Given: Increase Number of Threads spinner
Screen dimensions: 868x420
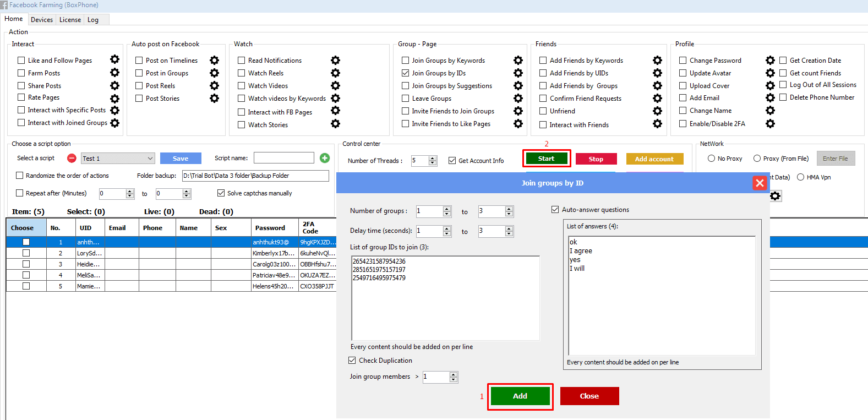Looking at the screenshot, I should click(433, 158).
